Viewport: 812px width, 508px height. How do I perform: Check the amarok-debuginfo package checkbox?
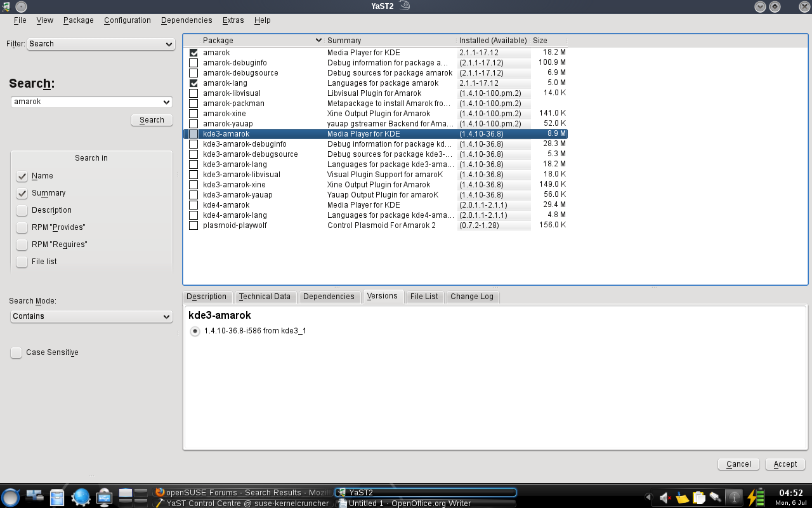click(193, 63)
